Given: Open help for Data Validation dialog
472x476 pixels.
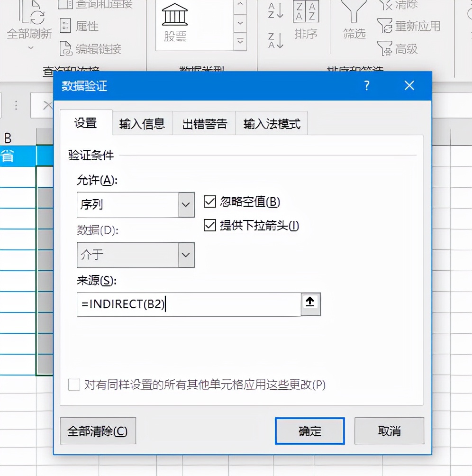Looking at the screenshot, I should pyautogui.click(x=367, y=86).
